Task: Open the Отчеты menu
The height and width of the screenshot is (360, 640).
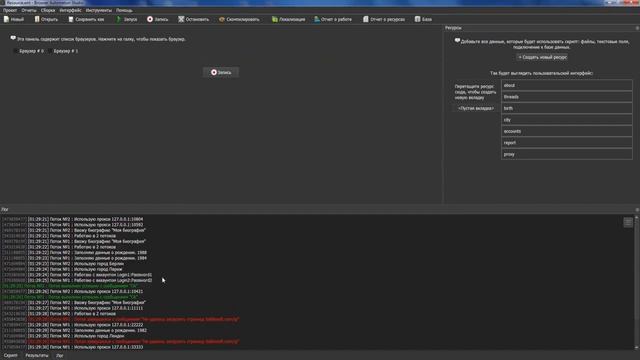Action: tap(29, 10)
